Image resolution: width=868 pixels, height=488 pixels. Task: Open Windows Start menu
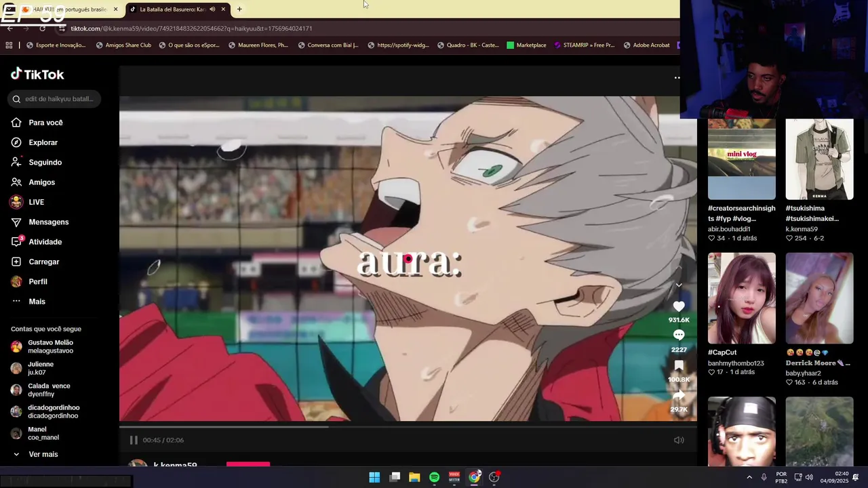(x=374, y=477)
